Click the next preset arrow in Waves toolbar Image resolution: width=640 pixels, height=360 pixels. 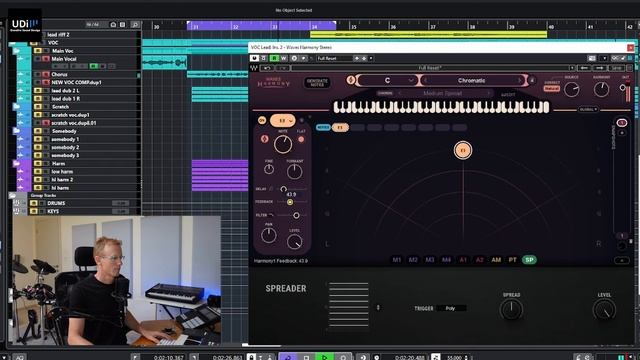(x=600, y=68)
